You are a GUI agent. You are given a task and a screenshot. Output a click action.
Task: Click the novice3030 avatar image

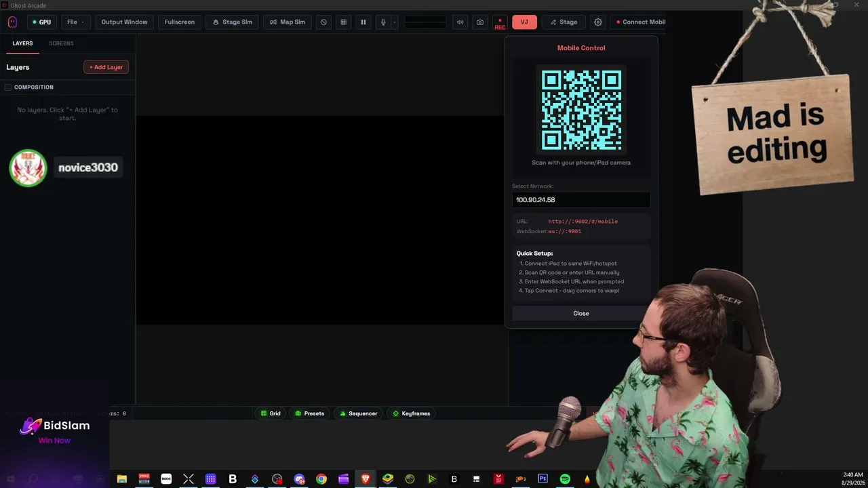click(x=28, y=168)
